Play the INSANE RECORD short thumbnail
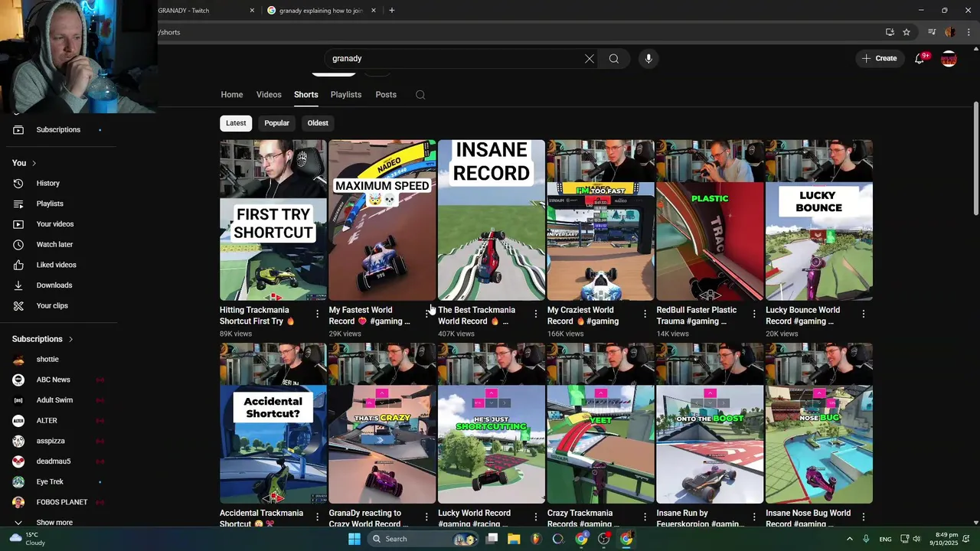The height and width of the screenshot is (551, 980). point(492,220)
